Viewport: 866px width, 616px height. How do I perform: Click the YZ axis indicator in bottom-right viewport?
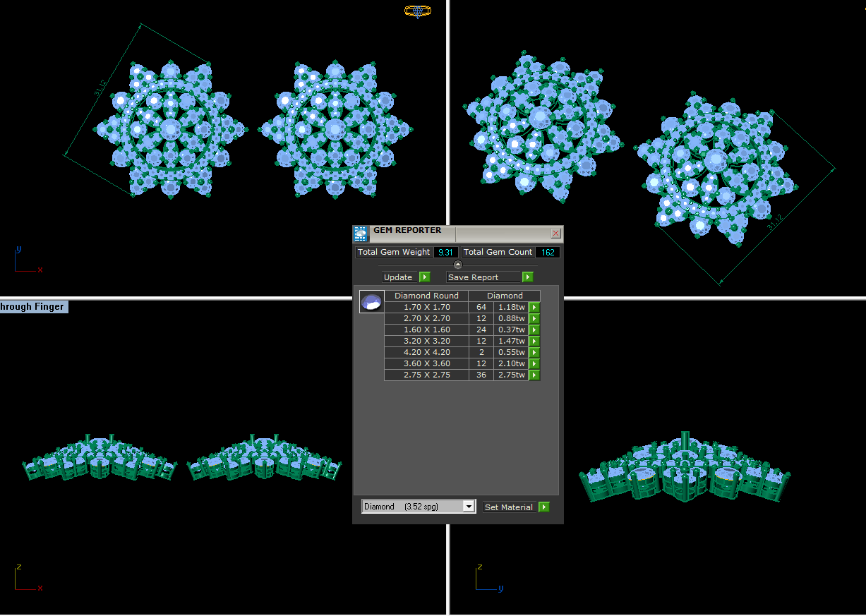click(489, 577)
